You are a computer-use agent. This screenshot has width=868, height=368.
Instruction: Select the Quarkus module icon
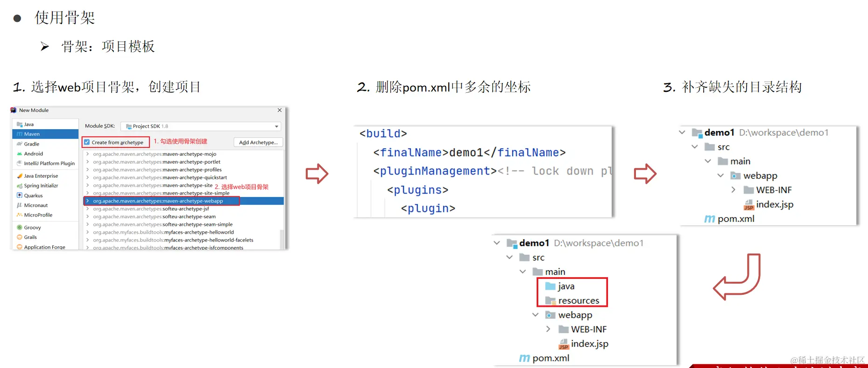point(20,196)
